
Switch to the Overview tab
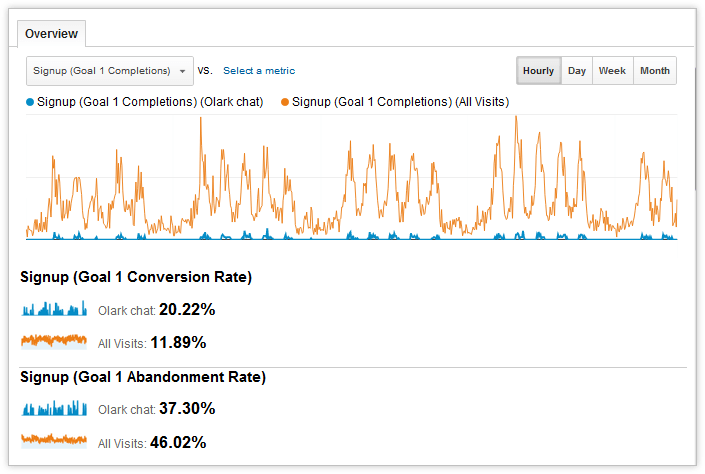(x=51, y=34)
